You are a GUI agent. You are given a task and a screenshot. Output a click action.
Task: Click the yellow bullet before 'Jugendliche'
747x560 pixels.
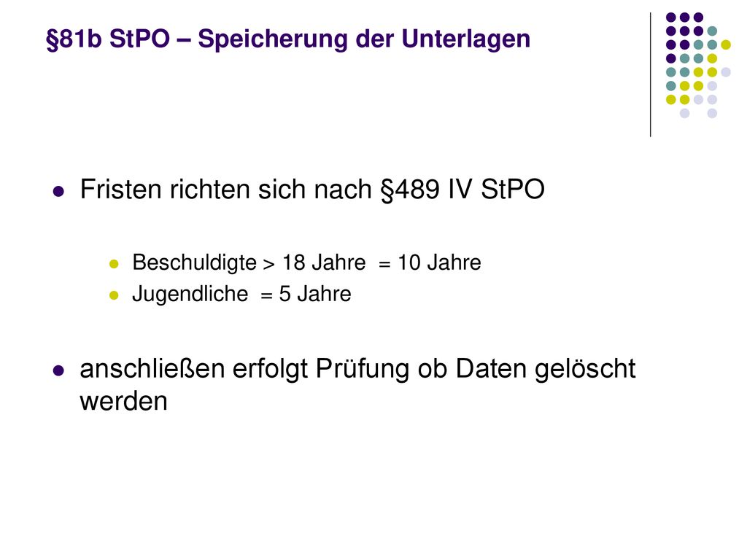114,295
